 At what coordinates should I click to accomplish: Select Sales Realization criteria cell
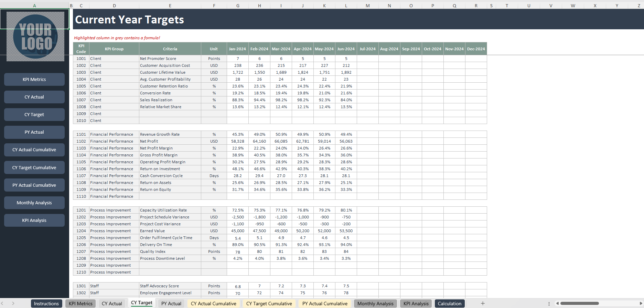(x=170, y=100)
